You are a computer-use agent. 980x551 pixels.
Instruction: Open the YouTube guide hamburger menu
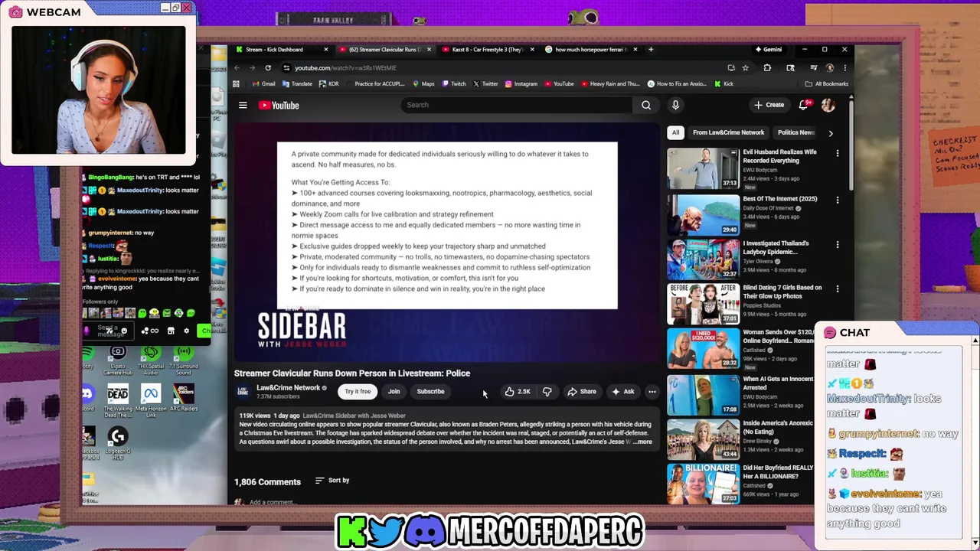(x=243, y=106)
